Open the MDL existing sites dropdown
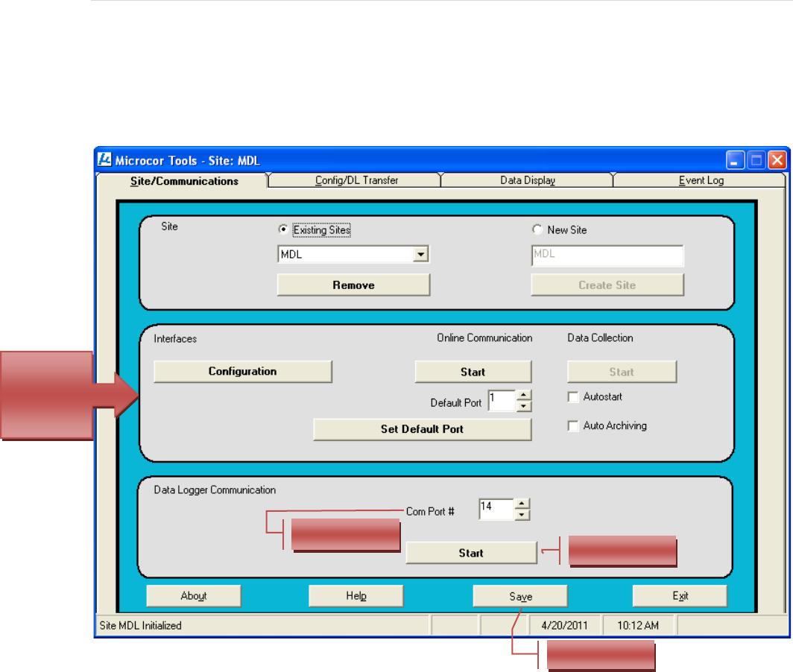The width and height of the screenshot is (793, 672). tap(420, 254)
